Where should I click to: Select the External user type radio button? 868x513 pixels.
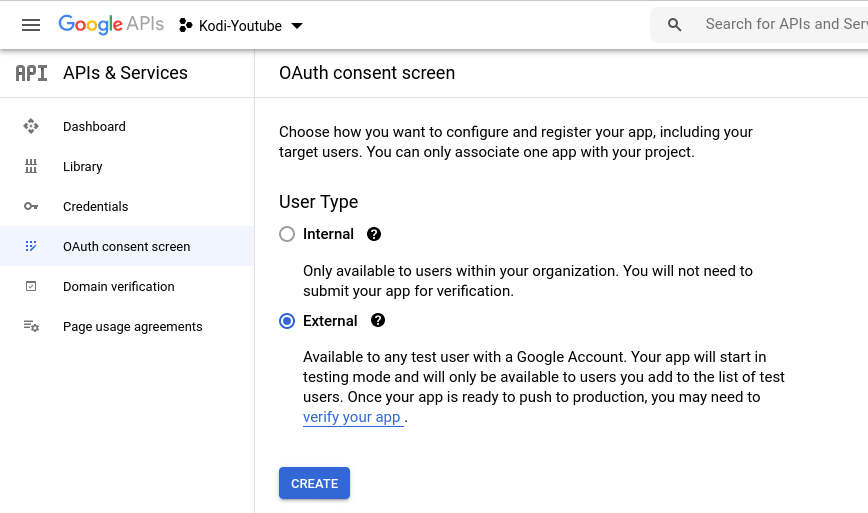pyautogui.click(x=287, y=321)
